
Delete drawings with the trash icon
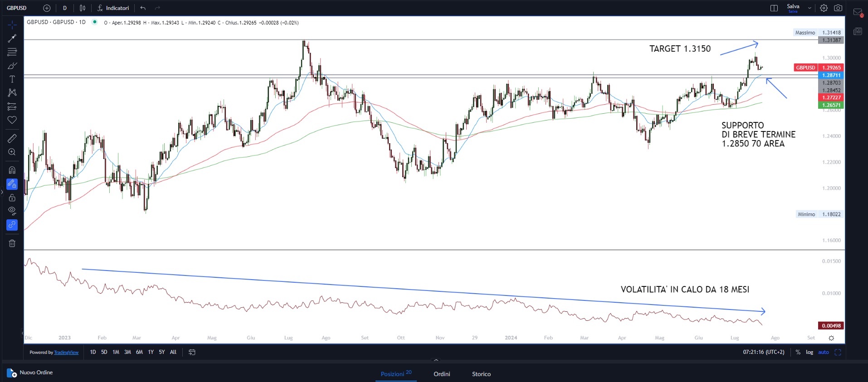click(12, 243)
